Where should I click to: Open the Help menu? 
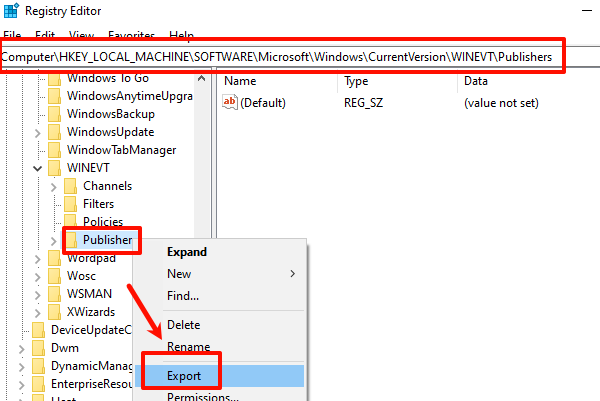[181, 36]
